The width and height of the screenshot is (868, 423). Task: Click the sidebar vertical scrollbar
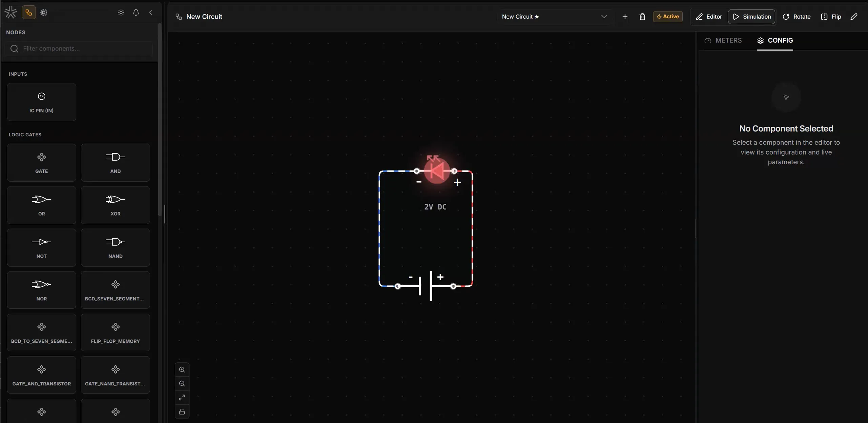click(x=160, y=120)
